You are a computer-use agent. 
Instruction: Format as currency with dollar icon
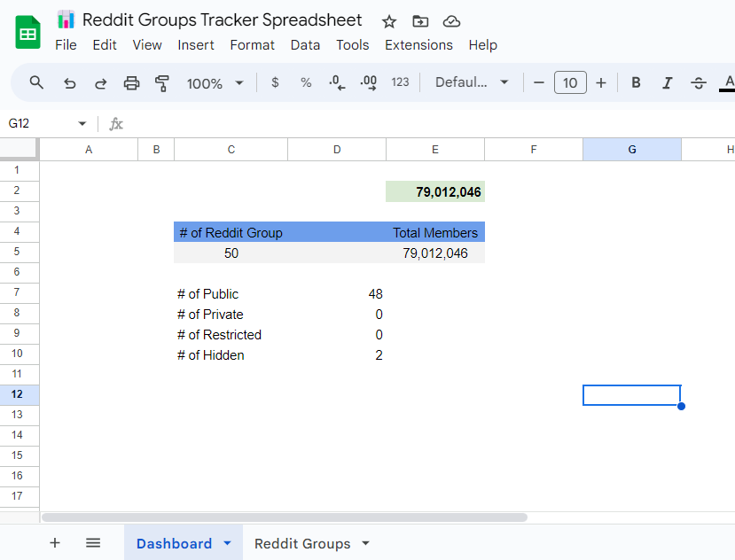pos(275,83)
